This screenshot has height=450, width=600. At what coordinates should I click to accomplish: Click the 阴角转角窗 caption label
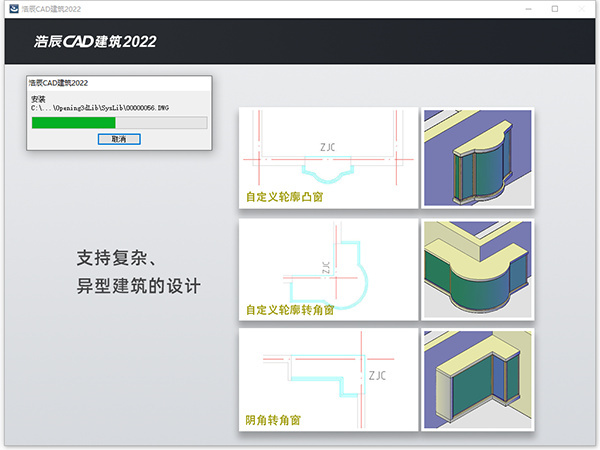[273, 420]
